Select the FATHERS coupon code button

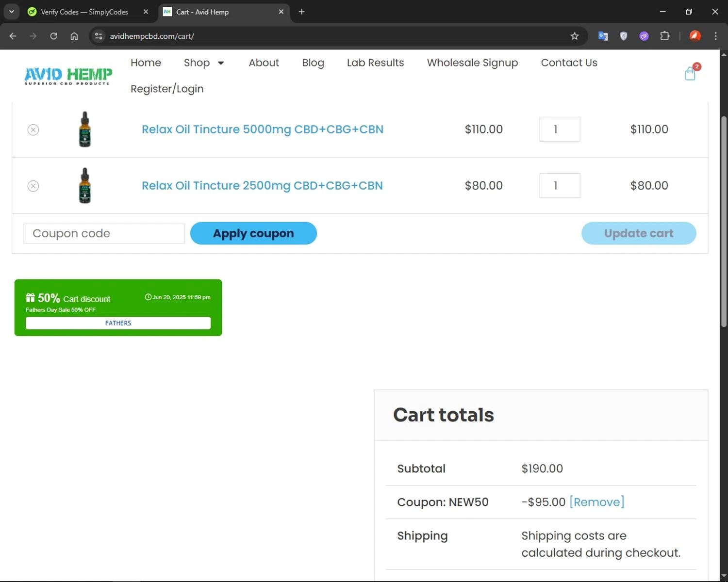point(118,323)
